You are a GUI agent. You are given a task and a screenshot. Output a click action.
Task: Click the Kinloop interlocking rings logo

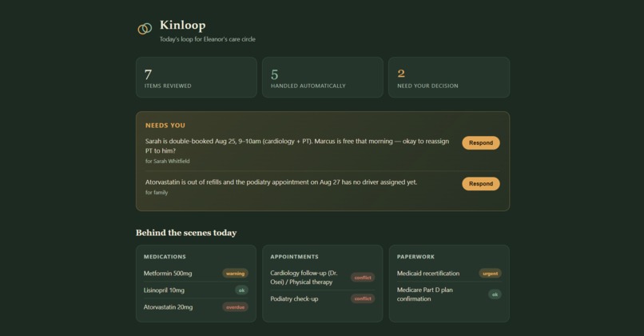tap(145, 28)
